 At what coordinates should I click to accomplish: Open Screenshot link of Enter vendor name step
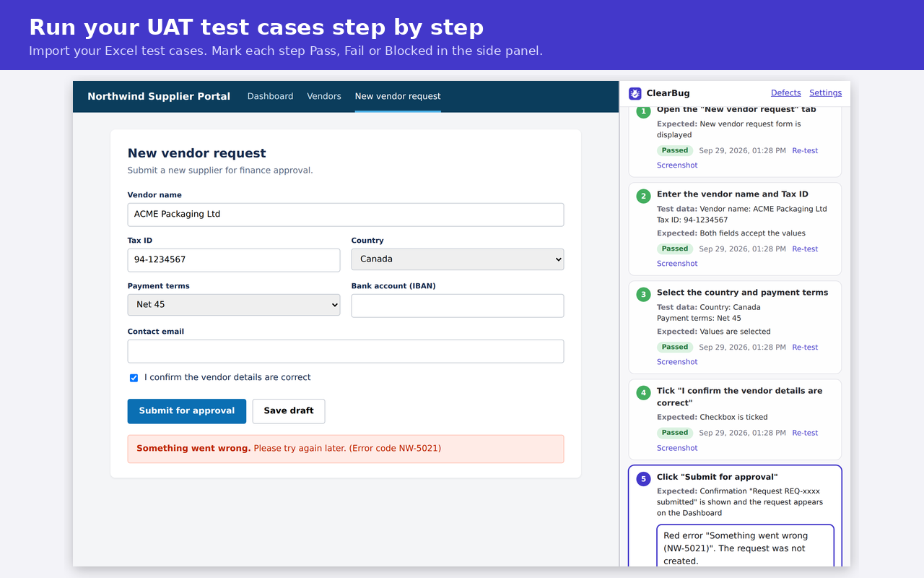click(x=677, y=263)
